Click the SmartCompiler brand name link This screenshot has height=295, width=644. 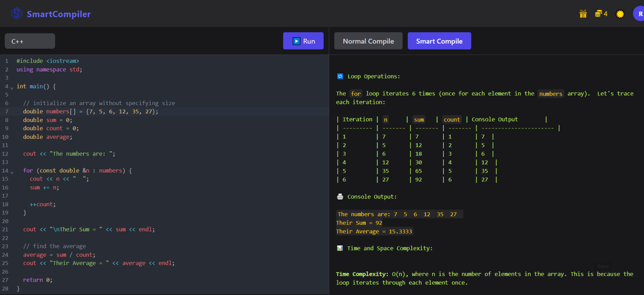[59, 14]
